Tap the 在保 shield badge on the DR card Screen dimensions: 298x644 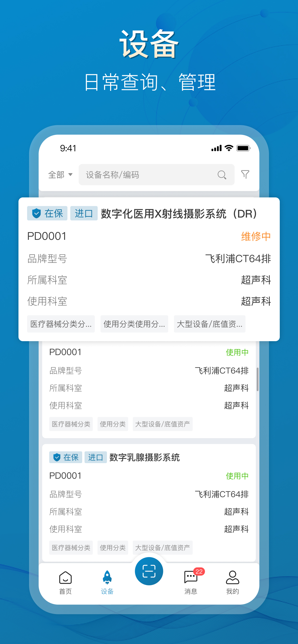click(47, 213)
